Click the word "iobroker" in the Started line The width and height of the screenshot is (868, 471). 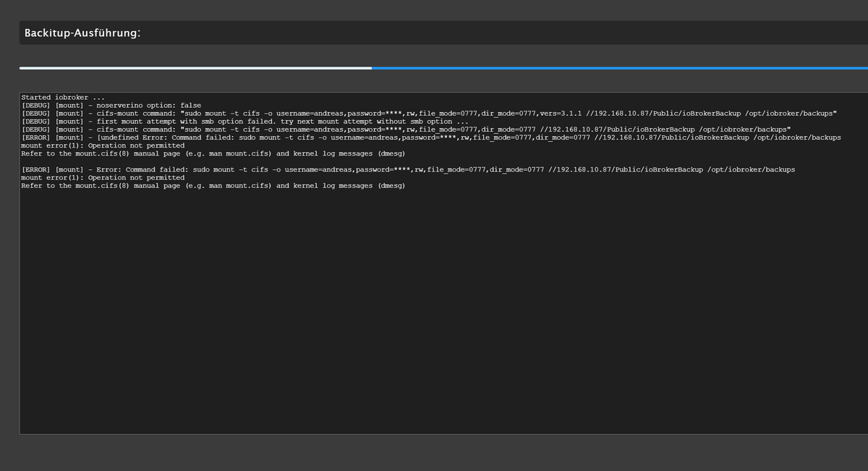tap(72, 98)
